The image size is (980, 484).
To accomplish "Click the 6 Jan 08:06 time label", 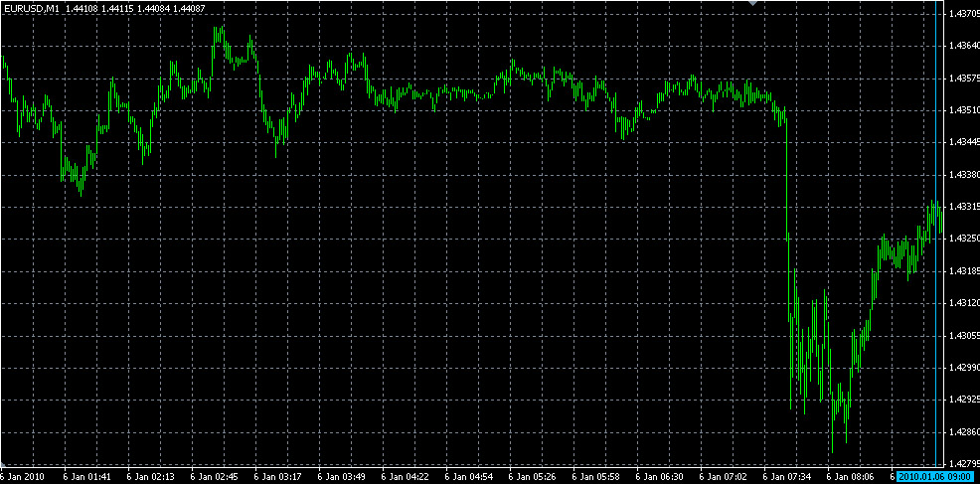I will pos(852,476).
